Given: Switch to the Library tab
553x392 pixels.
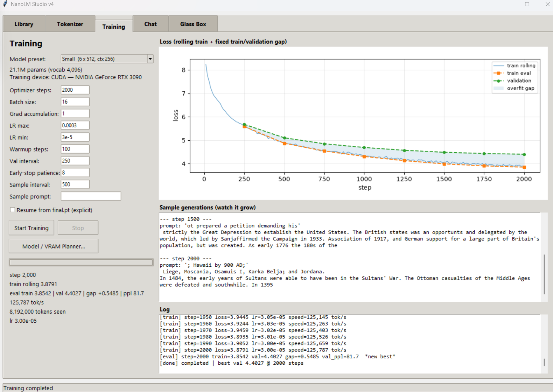Looking at the screenshot, I should tap(24, 24).
